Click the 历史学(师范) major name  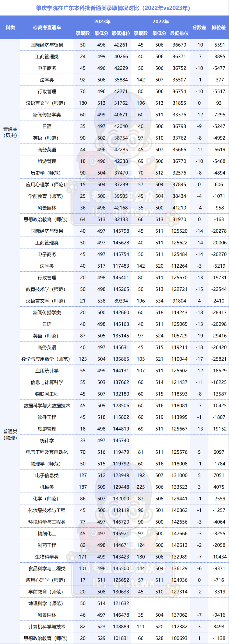click(47, 173)
